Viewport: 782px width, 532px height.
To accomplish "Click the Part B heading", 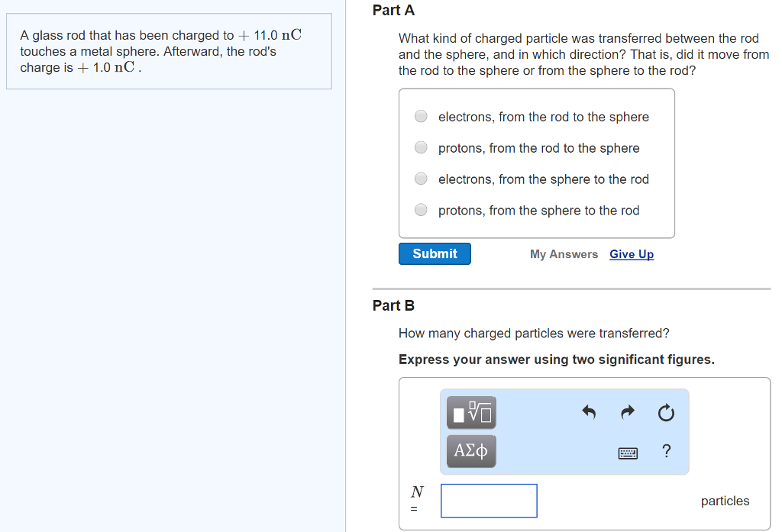I will [x=394, y=305].
